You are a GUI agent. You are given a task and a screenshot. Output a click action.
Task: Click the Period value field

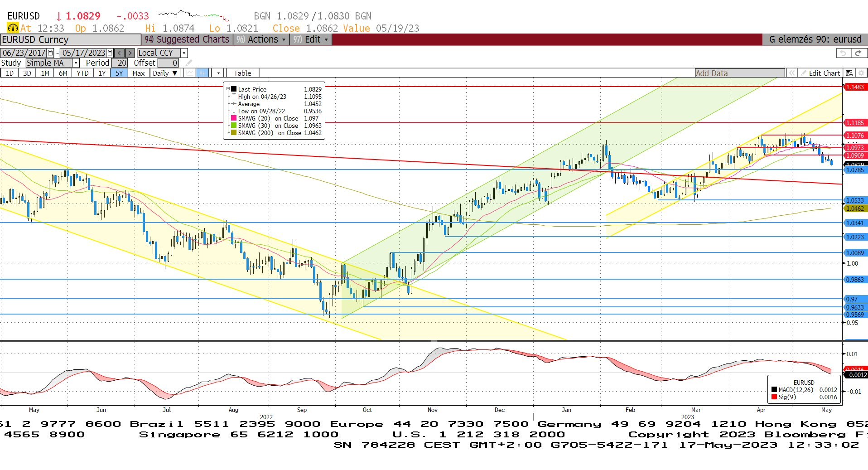point(120,63)
